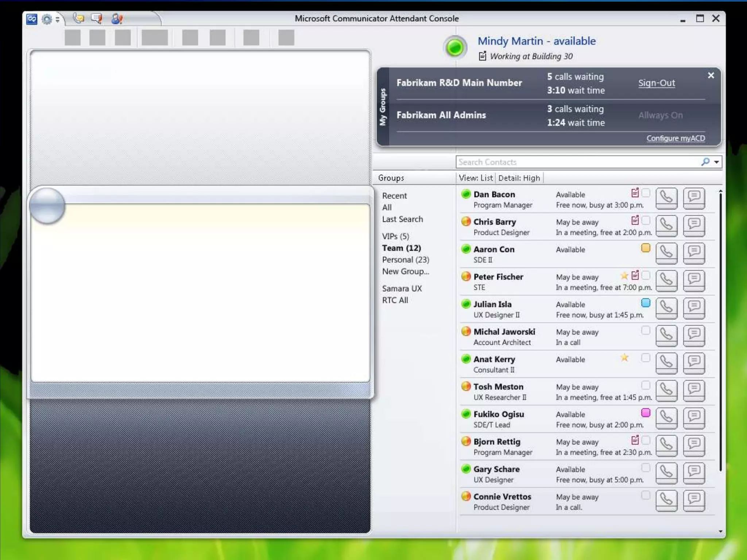Screen dimensions: 747x560
Task: Check the box on Gary Schare's row
Action: point(645,468)
